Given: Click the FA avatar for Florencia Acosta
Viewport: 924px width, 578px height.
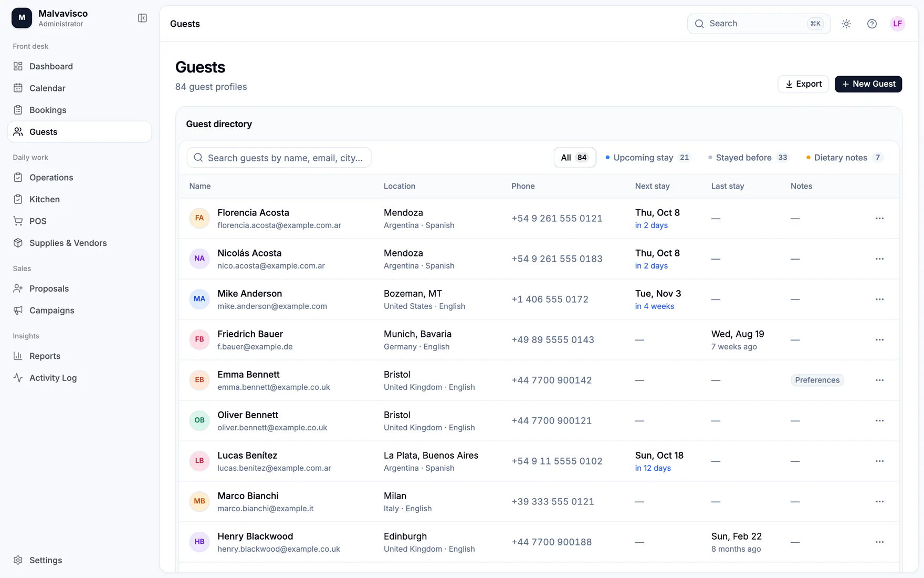Looking at the screenshot, I should (x=199, y=218).
